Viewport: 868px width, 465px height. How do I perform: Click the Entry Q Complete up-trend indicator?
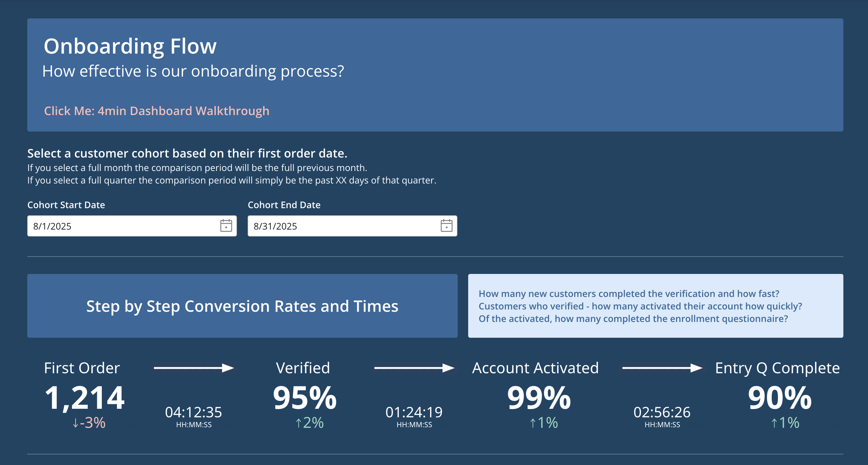pos(785,423)
